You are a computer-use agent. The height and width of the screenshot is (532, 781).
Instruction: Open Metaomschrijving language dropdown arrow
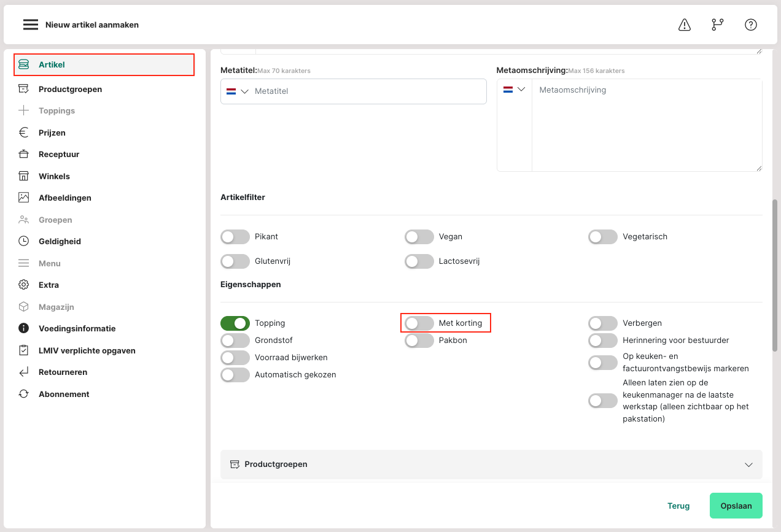tap(521, 90)
